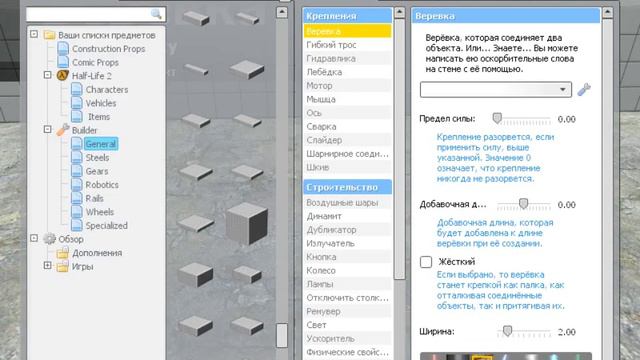This screenshot has width=640, height=360.
Task: Pick the Колесо tool
Action: point(347,271)
